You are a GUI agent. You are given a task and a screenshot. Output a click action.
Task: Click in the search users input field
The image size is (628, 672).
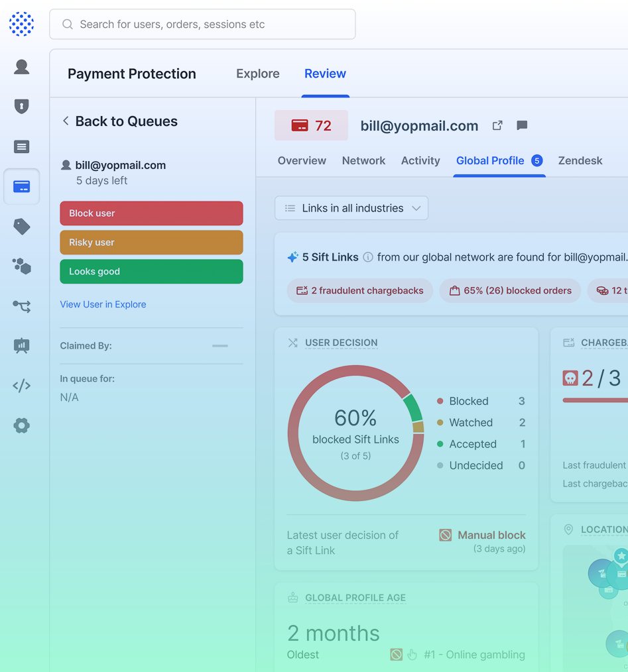coord(202,25)
